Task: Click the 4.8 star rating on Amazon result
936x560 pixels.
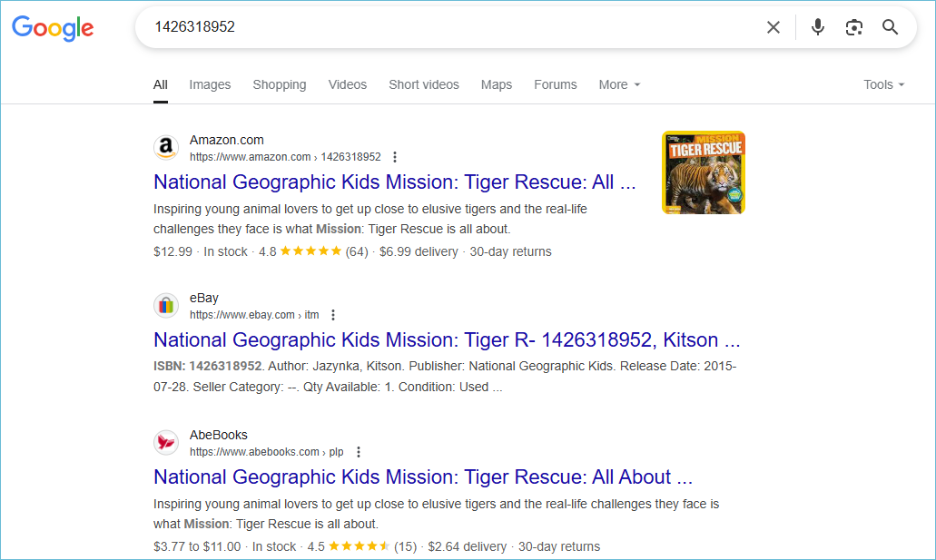Action: [300, 251]
